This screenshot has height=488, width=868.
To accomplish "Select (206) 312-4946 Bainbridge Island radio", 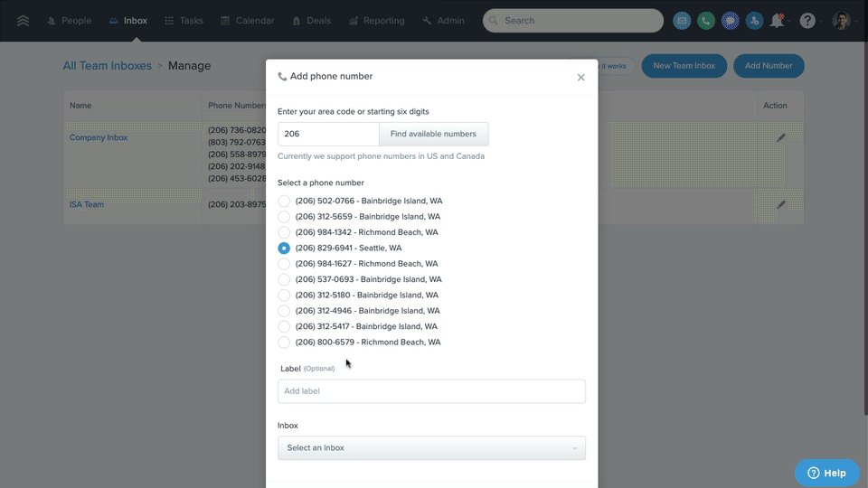I will point(284,310).
